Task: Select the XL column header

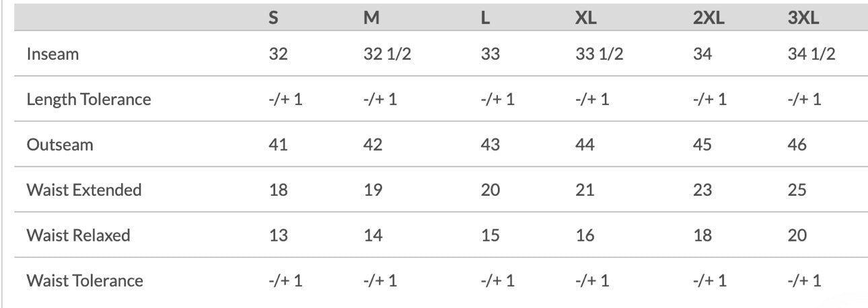Action: pyautogui.click(x=586, y=18)
